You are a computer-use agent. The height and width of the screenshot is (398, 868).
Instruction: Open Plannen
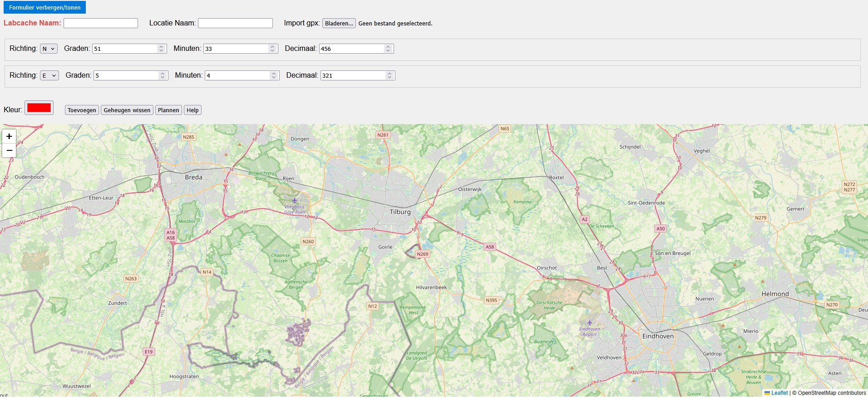click(168, 110)
